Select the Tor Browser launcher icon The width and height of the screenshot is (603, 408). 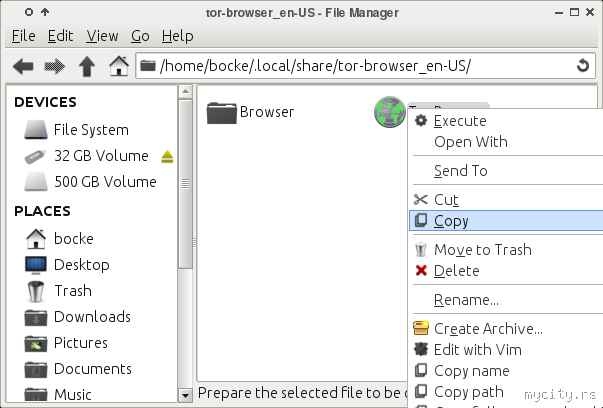387,113
